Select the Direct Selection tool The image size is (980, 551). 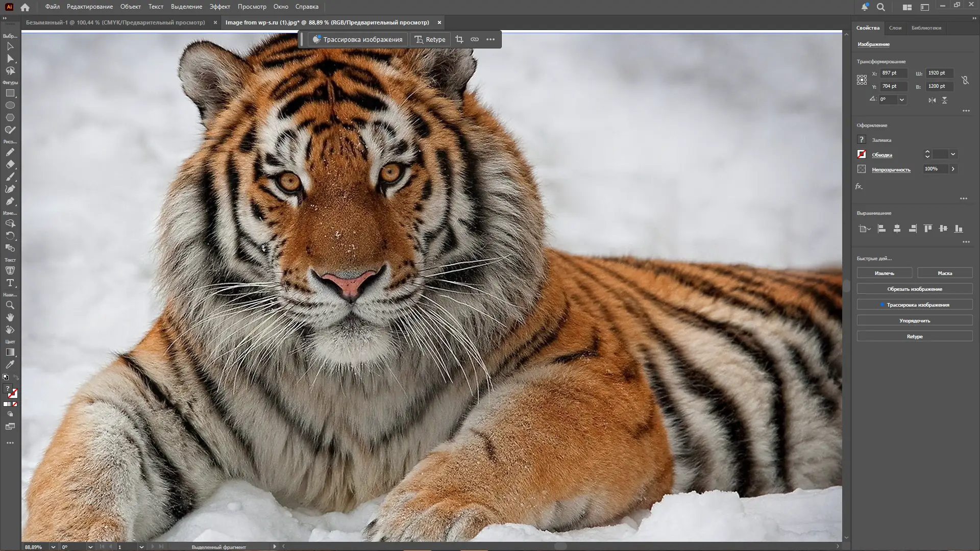[x=10, y=59]
